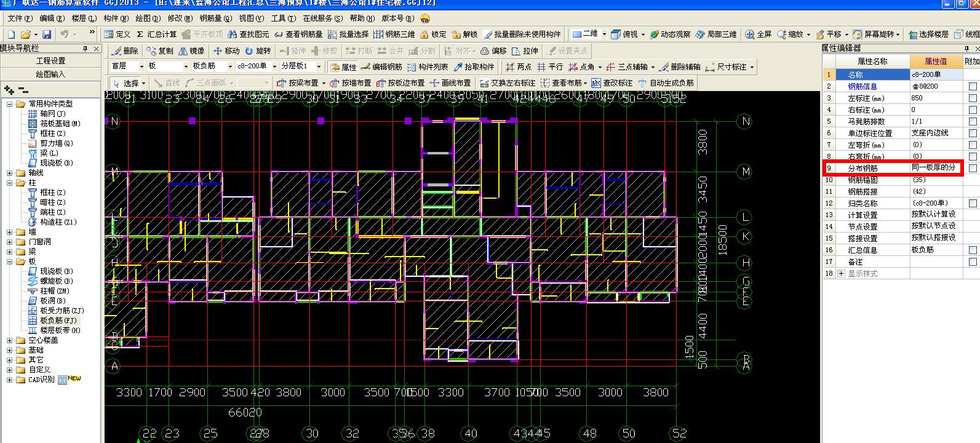This screenshot has width=980, height=443.
Task: Open the 分层板1 layer dropdown
Action: point(319,66)
